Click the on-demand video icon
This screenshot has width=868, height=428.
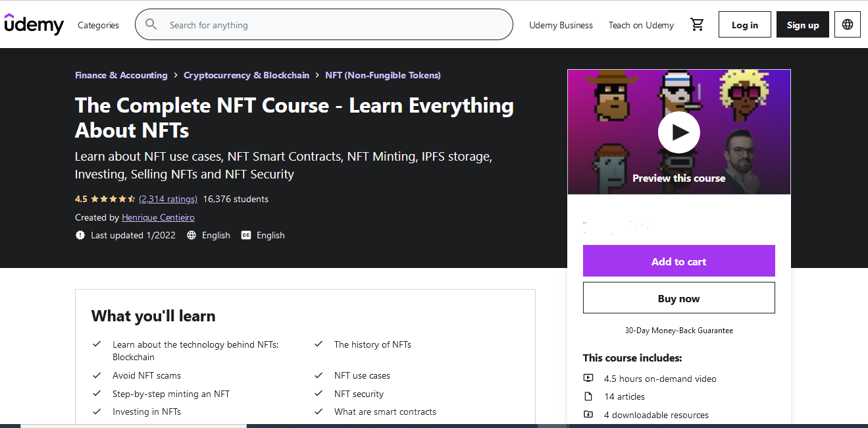tap(588, 379)
